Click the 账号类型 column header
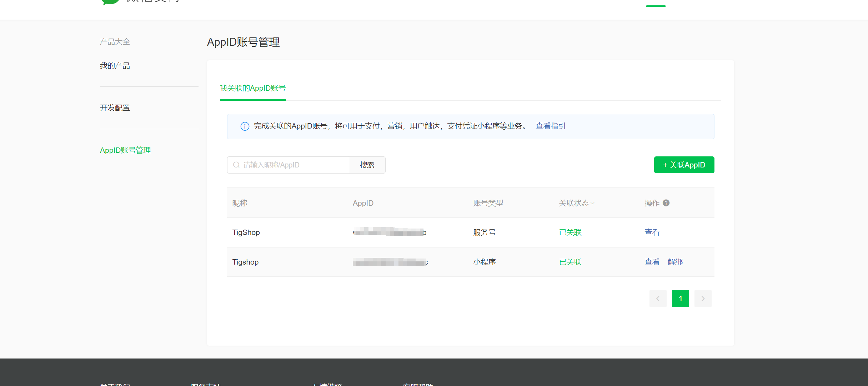868x386 pixels. pos(488,203)
